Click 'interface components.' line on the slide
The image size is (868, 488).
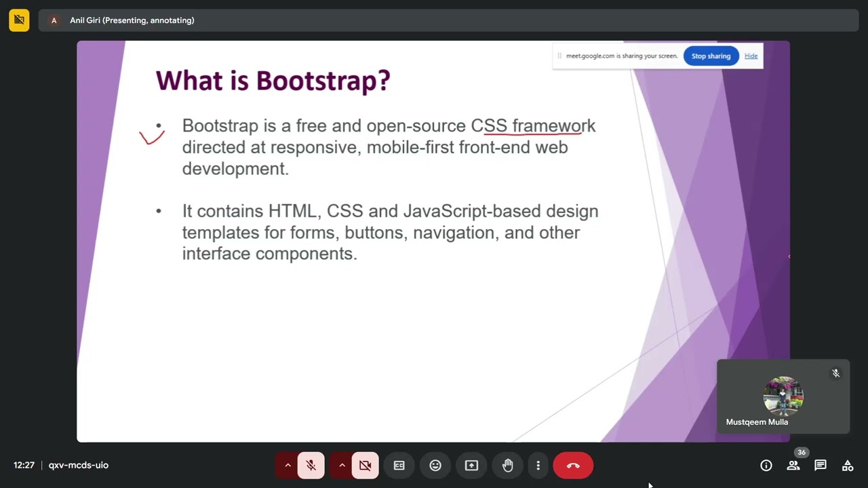(x=269, y=254)
